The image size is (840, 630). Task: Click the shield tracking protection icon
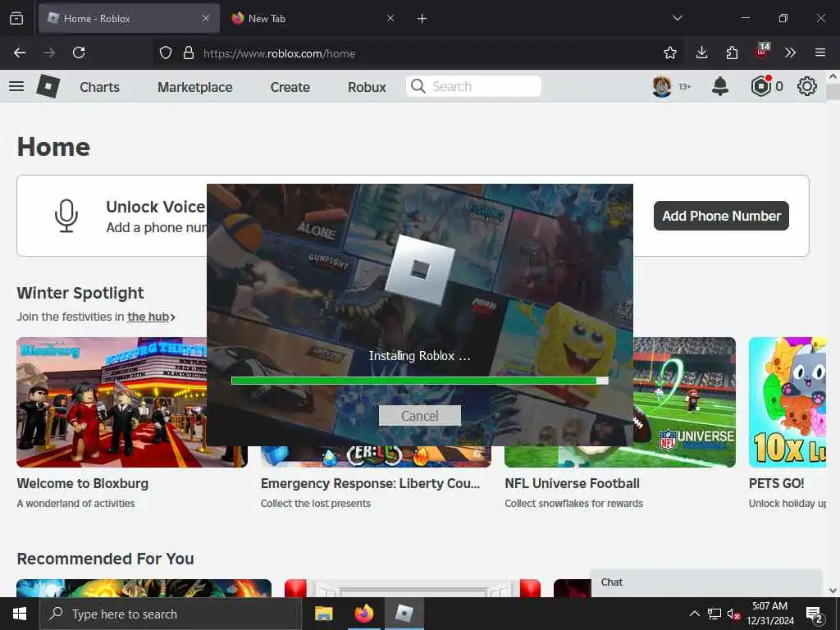(166, 52)
